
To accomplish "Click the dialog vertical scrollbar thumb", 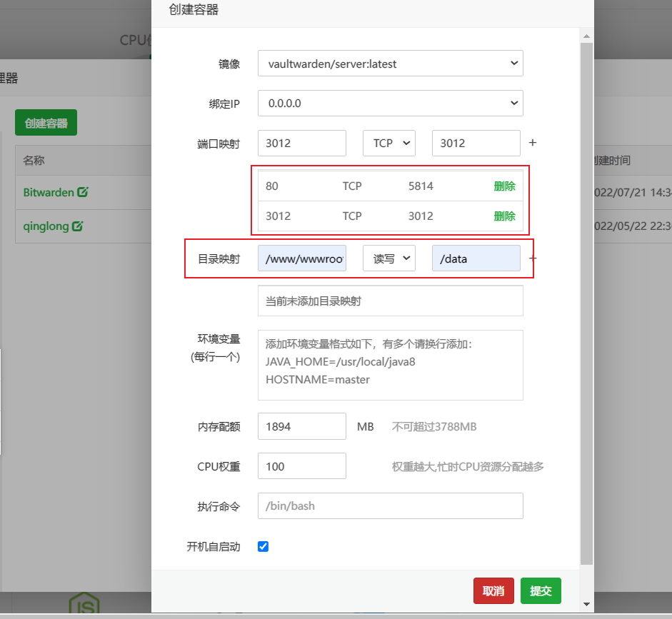I will pyautogui.click(x=587, y=303).
